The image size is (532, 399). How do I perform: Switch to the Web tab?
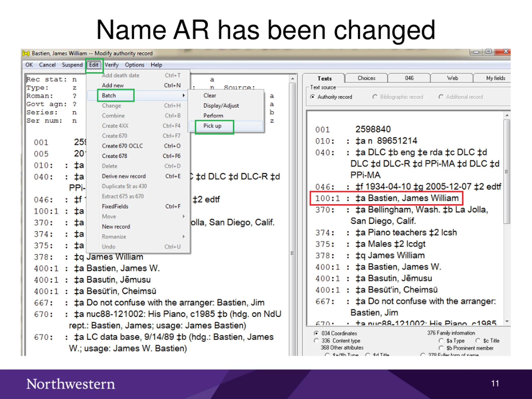tap(452, 78)
